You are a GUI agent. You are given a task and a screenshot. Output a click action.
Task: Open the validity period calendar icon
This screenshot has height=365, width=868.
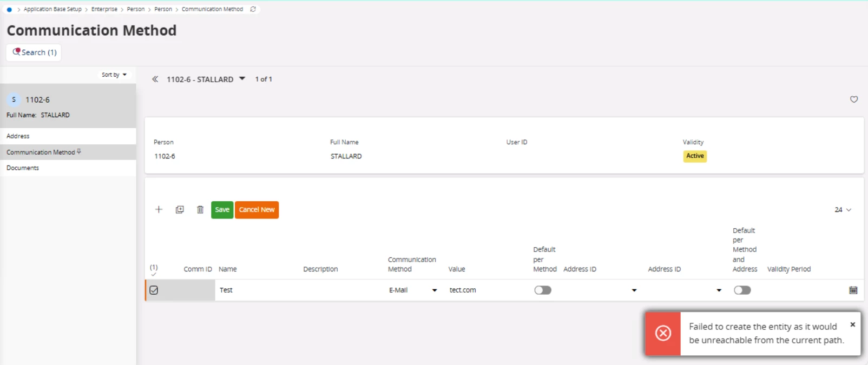[x=853, y=290]
